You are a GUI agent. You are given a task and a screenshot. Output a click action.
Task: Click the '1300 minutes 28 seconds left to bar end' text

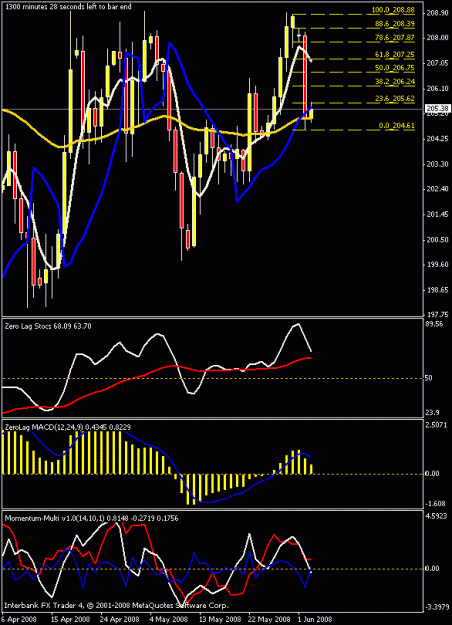(x=68, y=7)
